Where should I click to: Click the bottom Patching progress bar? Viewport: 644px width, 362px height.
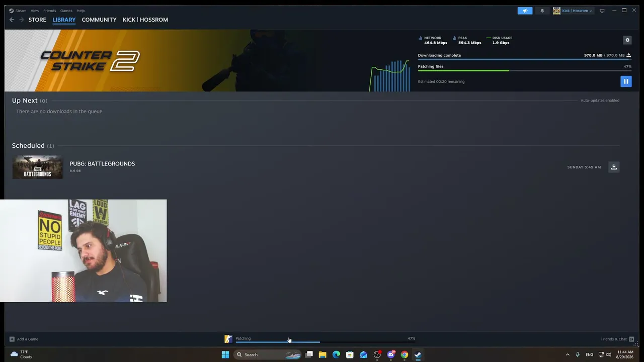tap(326, 342)
